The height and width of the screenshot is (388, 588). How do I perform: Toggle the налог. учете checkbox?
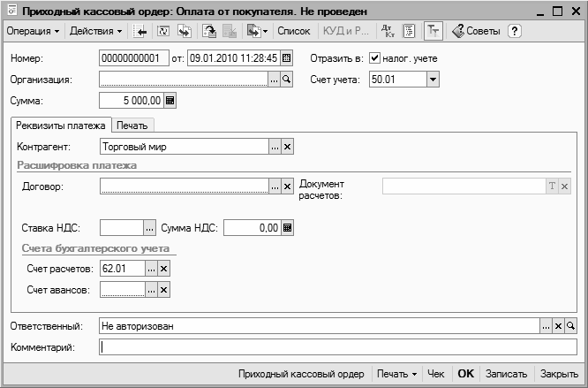pos(374,58)
